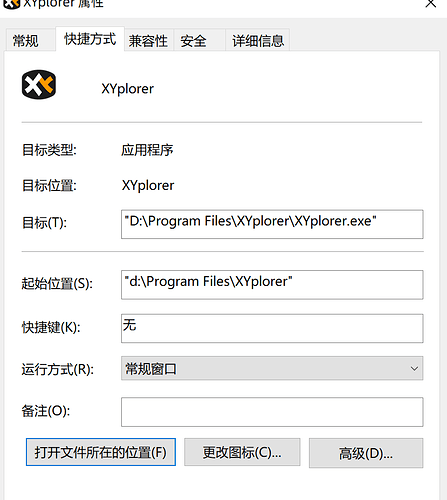The height and width of the screenshot is (500, 447).
Task: Click the XYplorer title bar icon
Action: coord(11,4)
